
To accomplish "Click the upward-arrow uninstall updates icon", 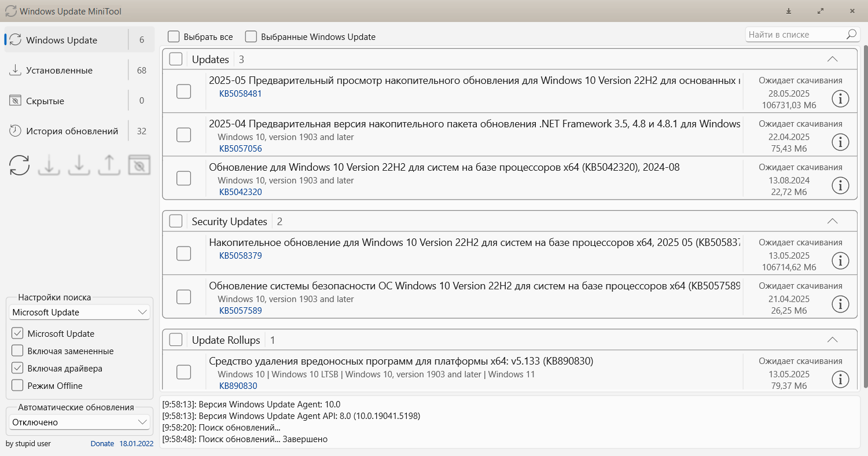I will click(109, 166).
